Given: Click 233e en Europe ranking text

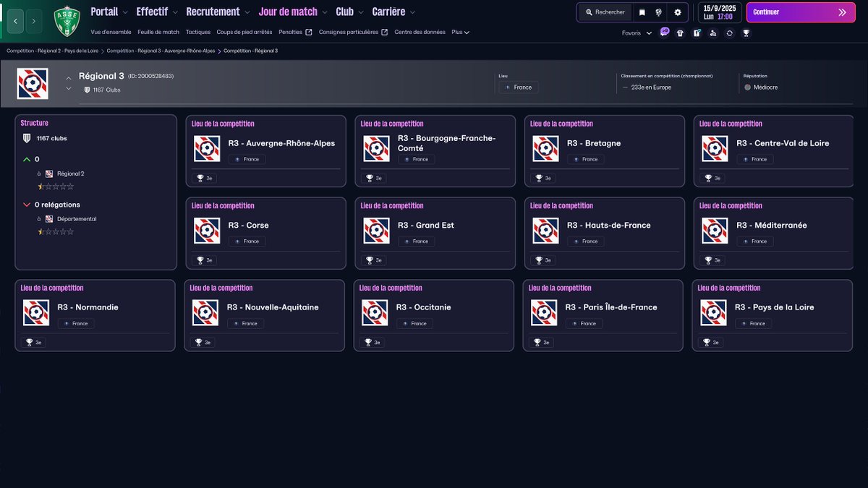Looking at the screenshot, I should pos(651,87).
